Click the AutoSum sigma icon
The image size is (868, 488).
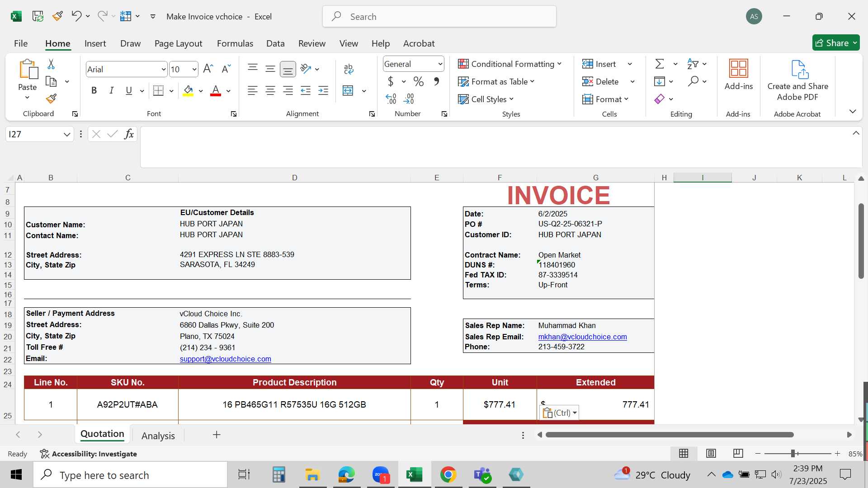pos(660,64)
